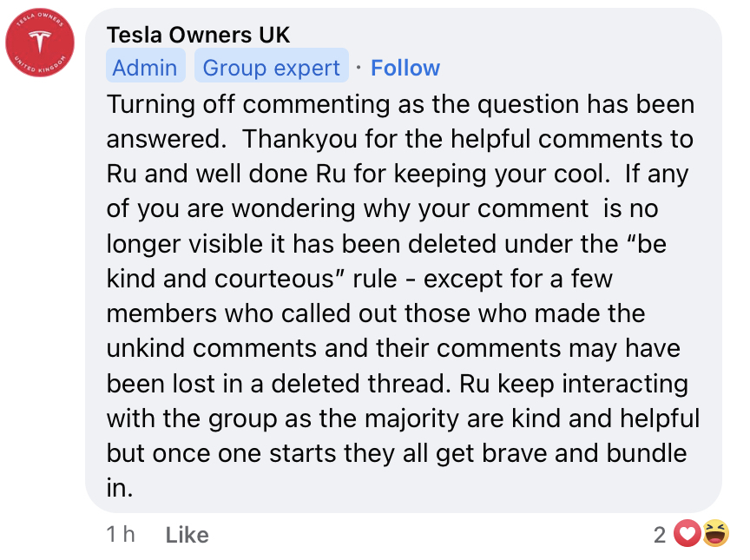Click the words "unkind comments"
Screen dimensions: 750x560
pyautogui.click(x=212, y=348)
